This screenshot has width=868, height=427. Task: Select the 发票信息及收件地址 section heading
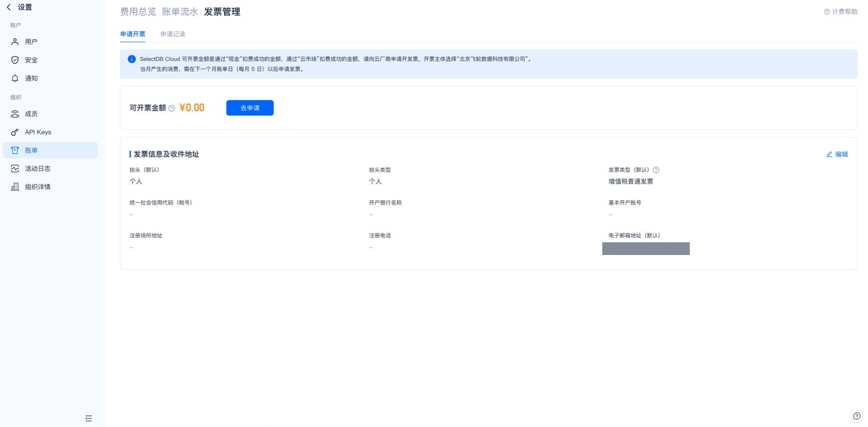166,154
